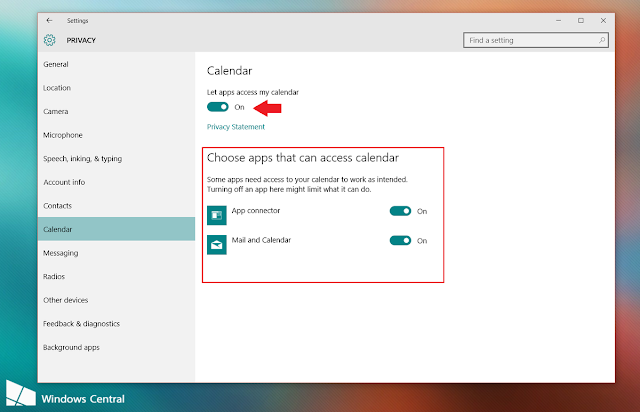Click the App connector app icon
Viewport: 640px width, 412px height.
coord(217,215)
